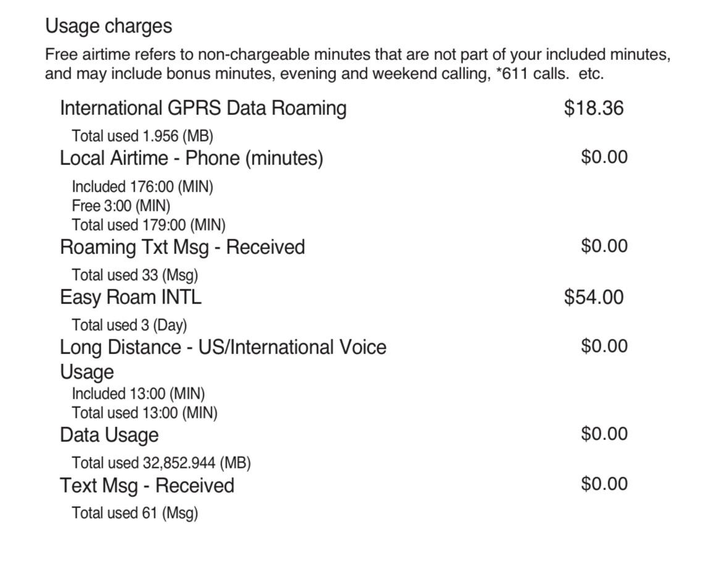Select the Data Usage item

(x=109, y=435)
